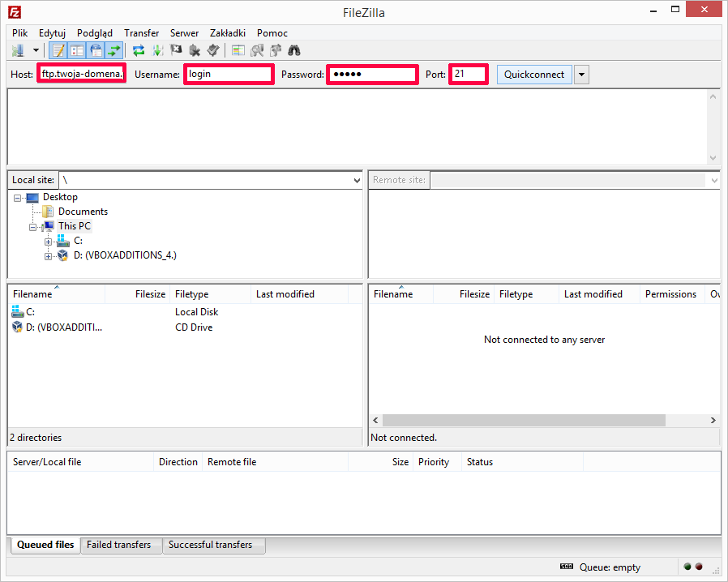This screenshot has width=728, height=582.
Task: Click the green activity indicator light
Action: 687,567
